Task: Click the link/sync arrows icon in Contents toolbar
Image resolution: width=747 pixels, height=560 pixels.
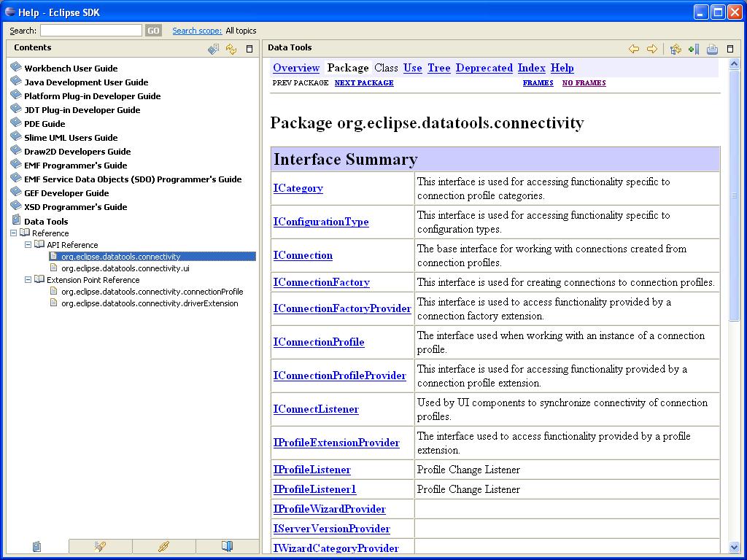Action: [x=231, y=49]
